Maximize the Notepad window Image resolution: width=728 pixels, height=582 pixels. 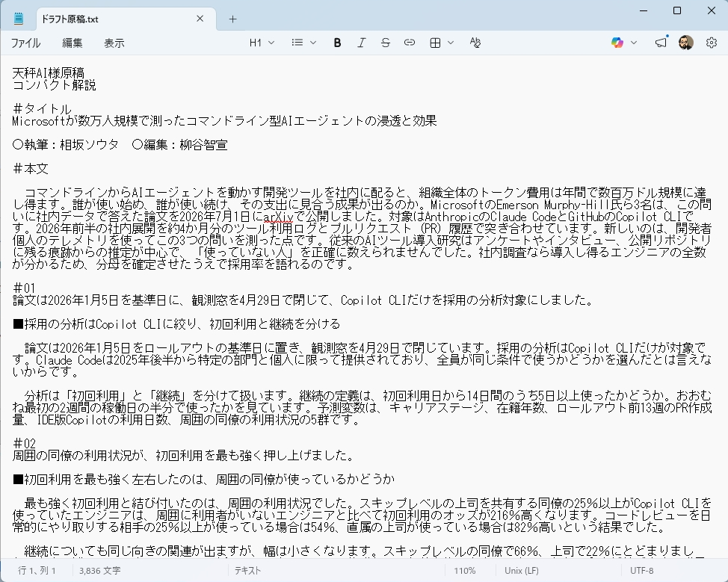pos(677,10)
